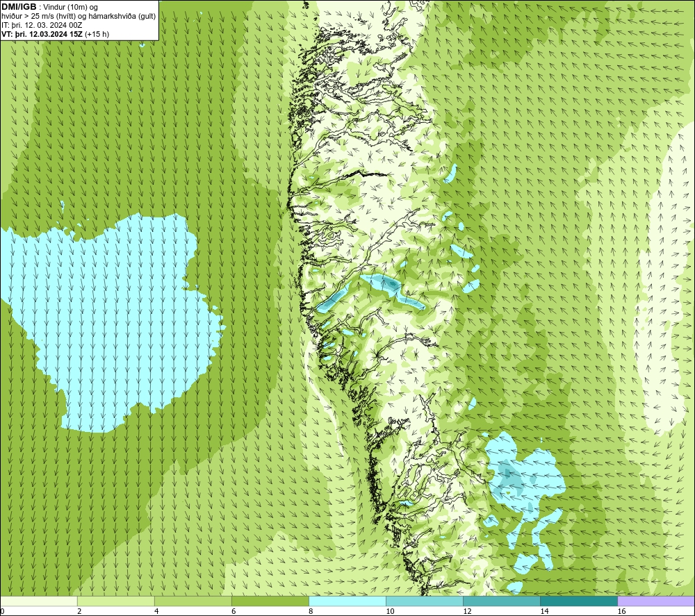This screenshot has height=616, width=695.
Task: Click the 14–16 m/s dark teal legend swatch
Action: click(578, 601)
